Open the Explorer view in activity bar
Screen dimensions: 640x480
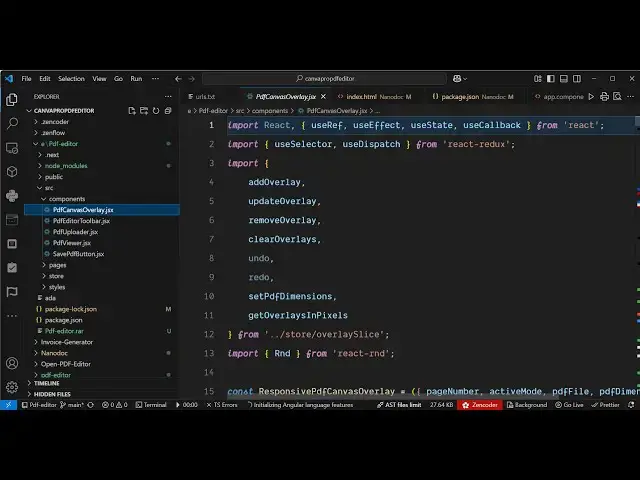(x=12, y=100)
